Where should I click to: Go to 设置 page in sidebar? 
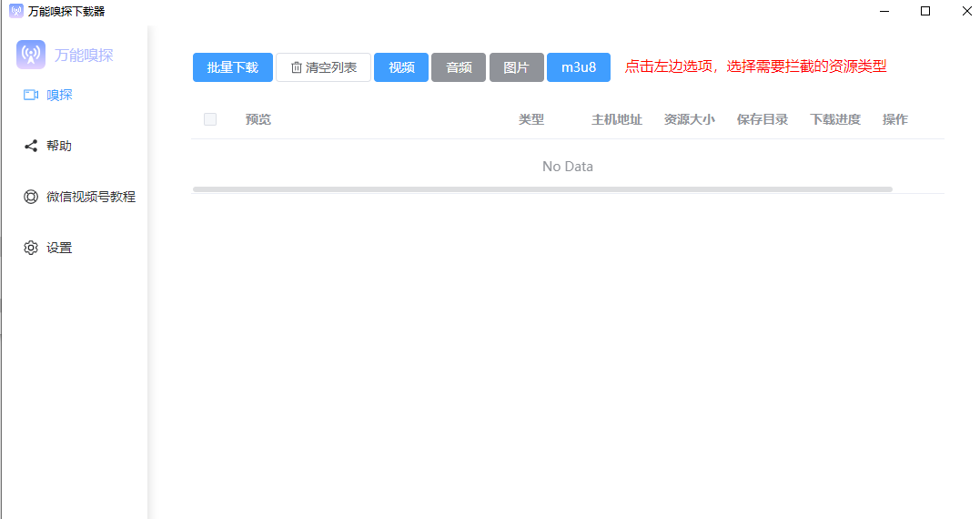(59, 248)
